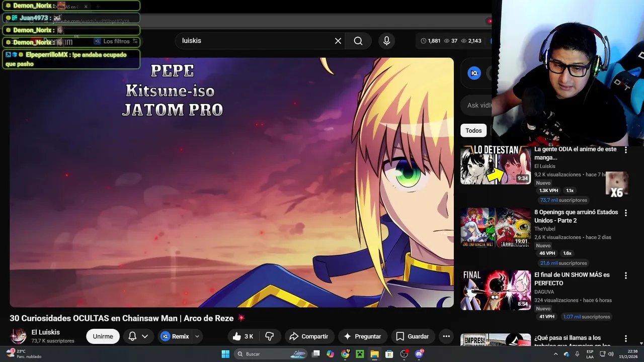Click the IQ 'Remix' button
The image size is (644, 362).
click(175, 336)
